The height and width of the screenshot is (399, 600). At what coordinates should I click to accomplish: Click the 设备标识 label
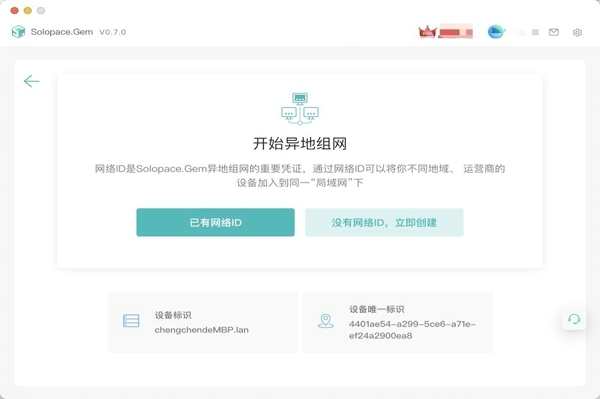point(173,315)
